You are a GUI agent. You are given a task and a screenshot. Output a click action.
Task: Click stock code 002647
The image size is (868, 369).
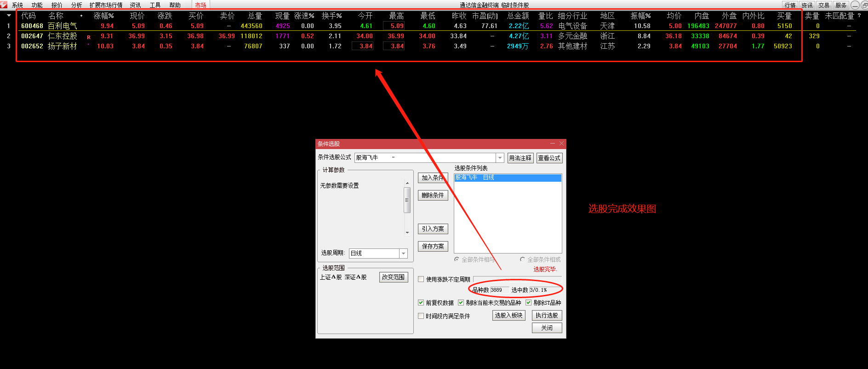point(32,36)
